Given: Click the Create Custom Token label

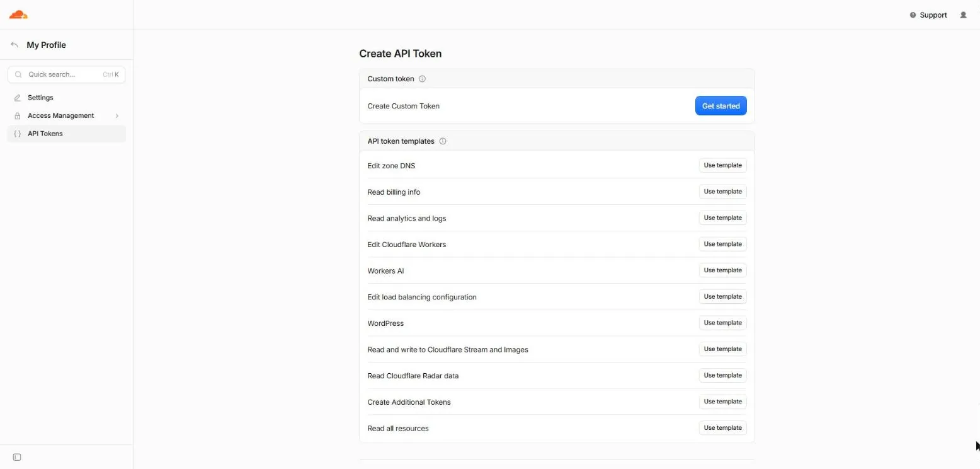Looking at the screenshot, I should (403, 106).
